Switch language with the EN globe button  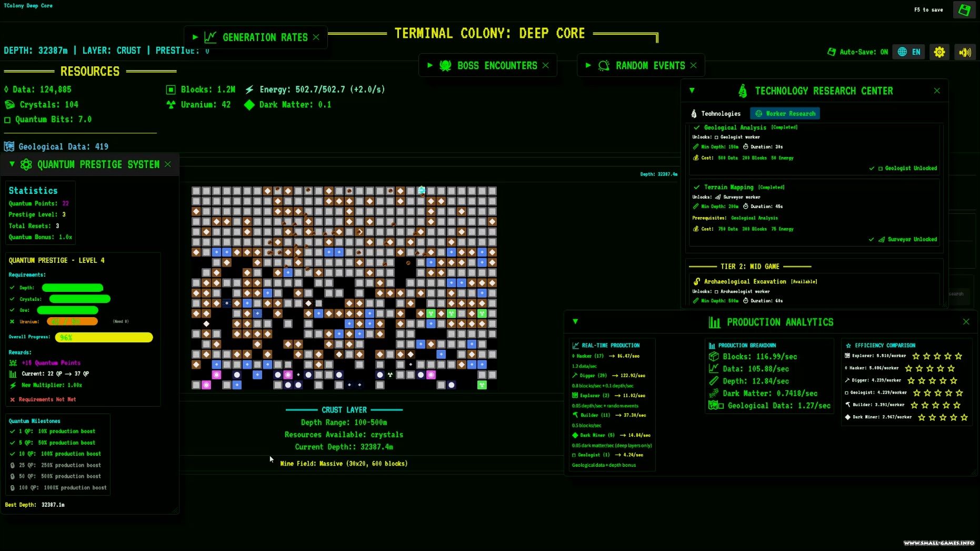(x=909, y=52)
